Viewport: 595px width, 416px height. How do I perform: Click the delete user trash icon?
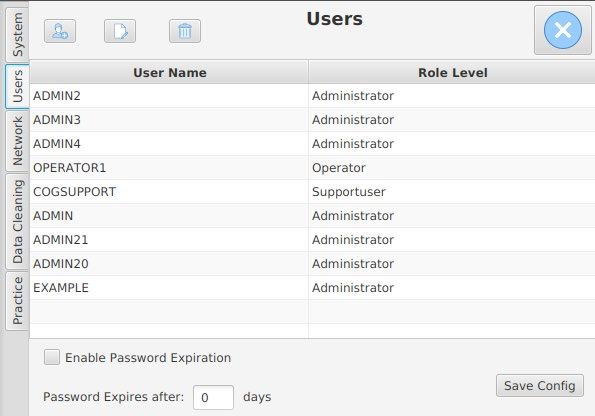[185, 31]
